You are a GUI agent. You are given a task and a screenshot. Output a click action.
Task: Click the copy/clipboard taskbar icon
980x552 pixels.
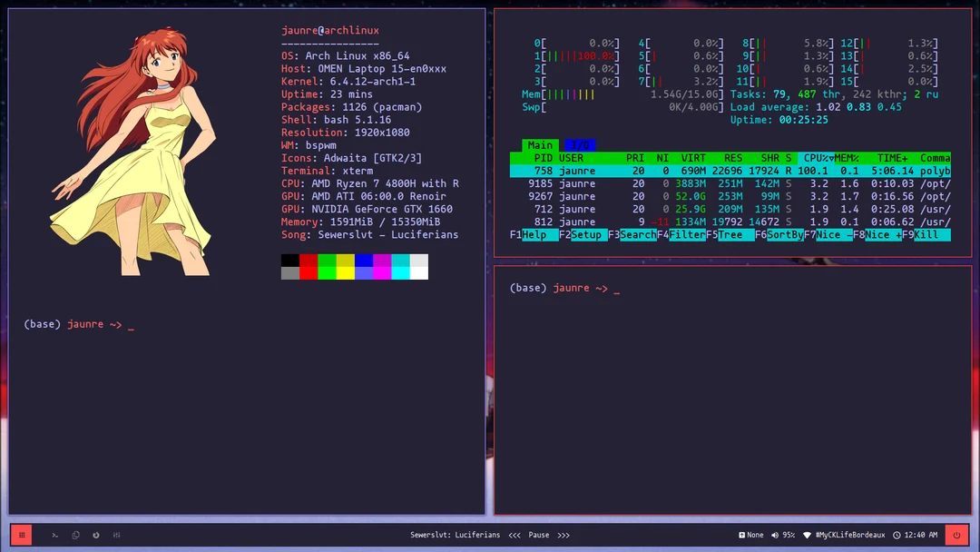coord(75,535)
